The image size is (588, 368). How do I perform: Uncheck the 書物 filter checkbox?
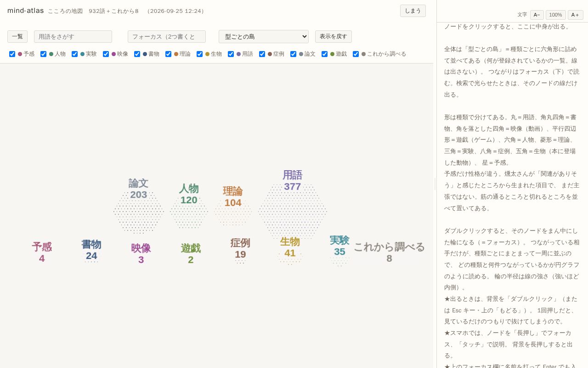coord(137,54)
